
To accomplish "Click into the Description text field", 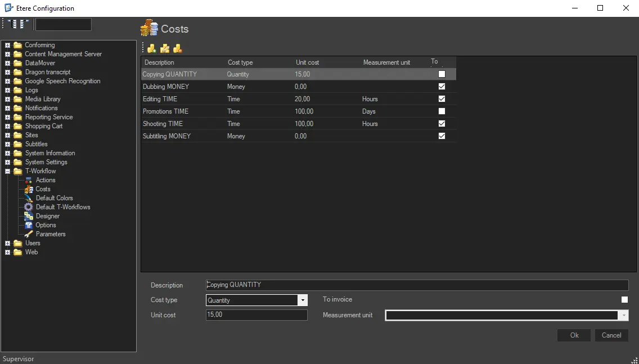I will 416,285.
